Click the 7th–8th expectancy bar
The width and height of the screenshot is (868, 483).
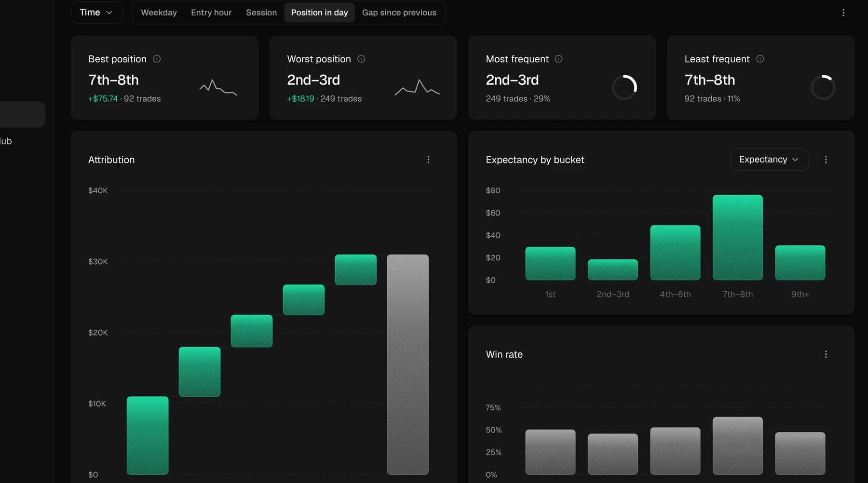tap(737, 237)
